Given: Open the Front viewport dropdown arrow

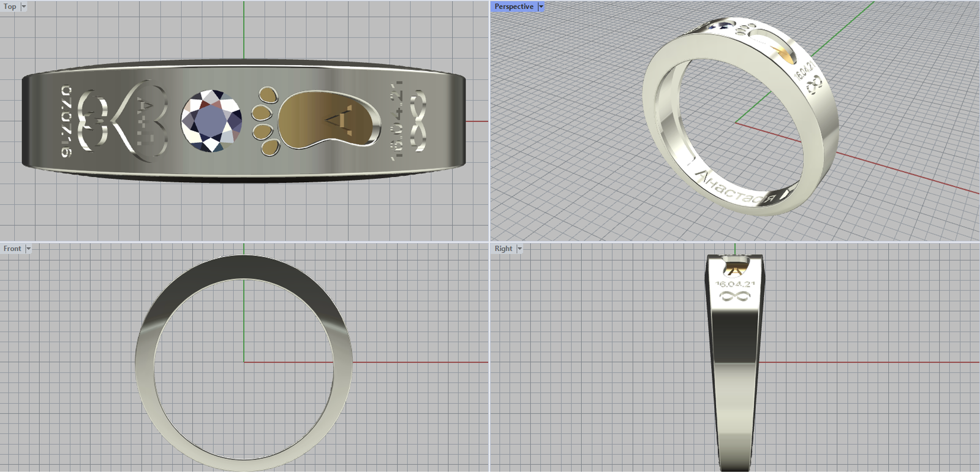Looking at the screenshot, I should [x=28, y=249].
